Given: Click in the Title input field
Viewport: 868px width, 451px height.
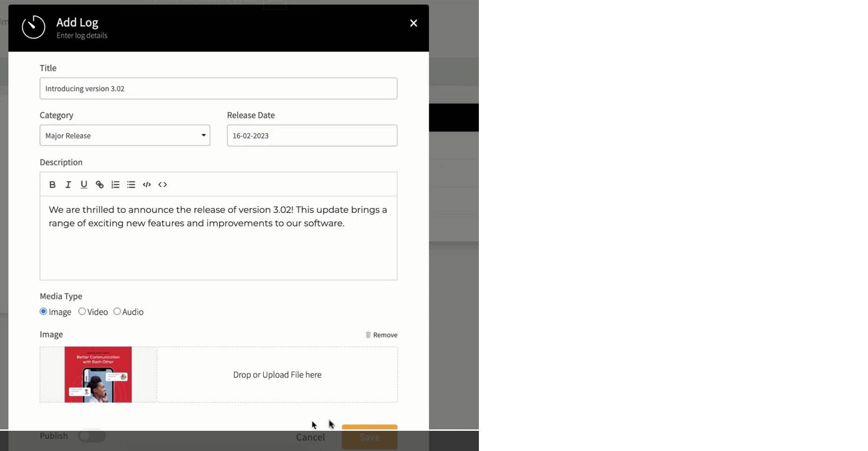Looking at the screenshot, I should 218,89.
